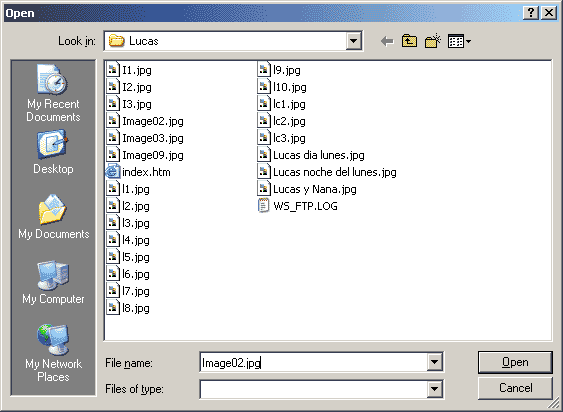The height and width of the screenshot is (412, 563).
Task: Open My Network Places shortcut
Action: click(53, 353)
